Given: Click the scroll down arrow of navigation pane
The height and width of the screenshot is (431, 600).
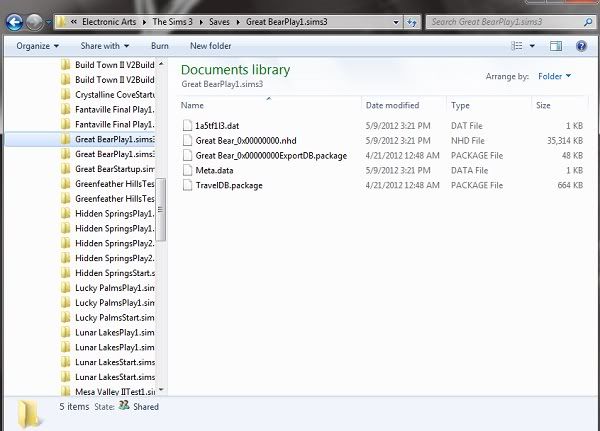Looking at the screenshot, I should [x=161, y=390].
